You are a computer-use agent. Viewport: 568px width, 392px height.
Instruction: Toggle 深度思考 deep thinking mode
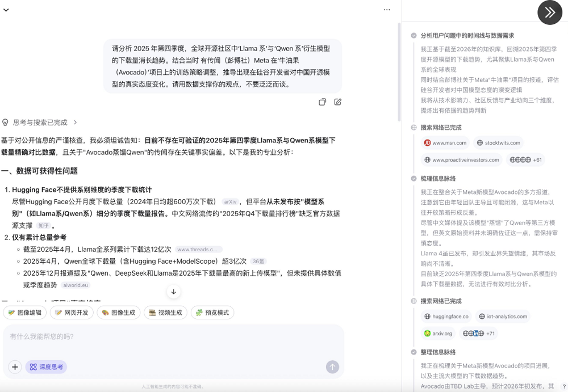point(46,367)
